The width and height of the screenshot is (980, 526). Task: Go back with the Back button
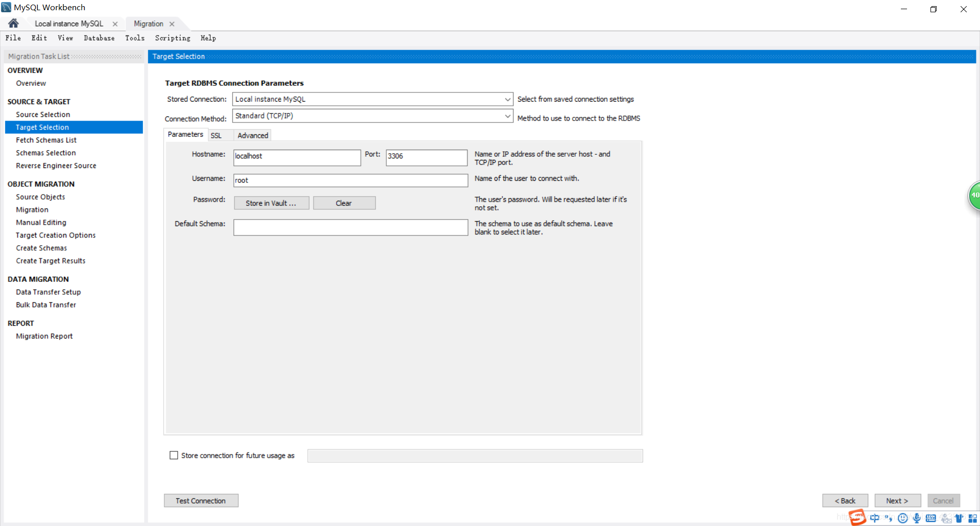tap(845, 501)
